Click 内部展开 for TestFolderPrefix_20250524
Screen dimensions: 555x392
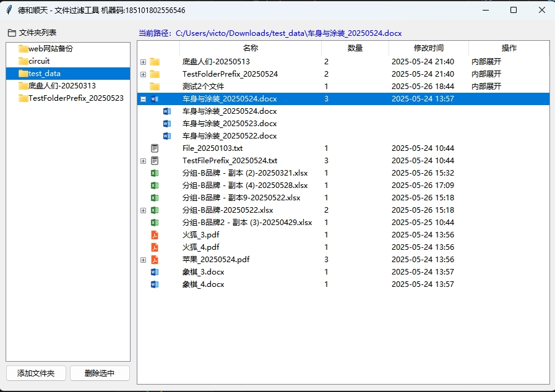[x=486, y=74]
